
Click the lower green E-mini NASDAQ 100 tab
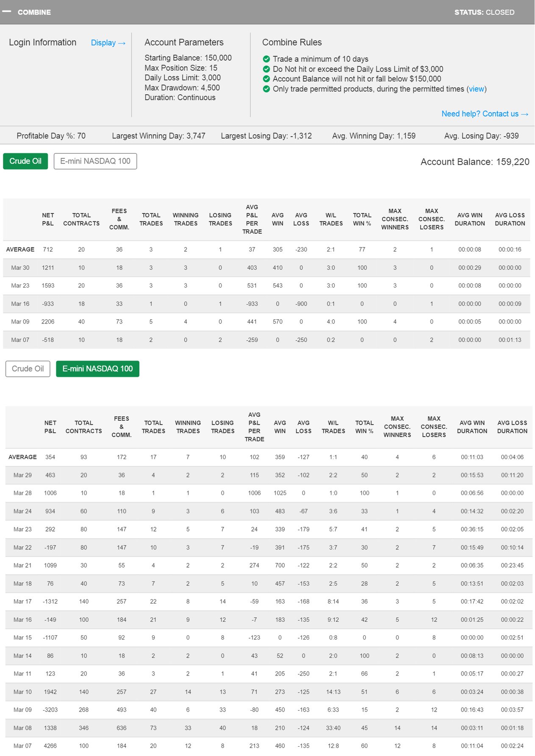pyautogui.click(x=97, y=369)
